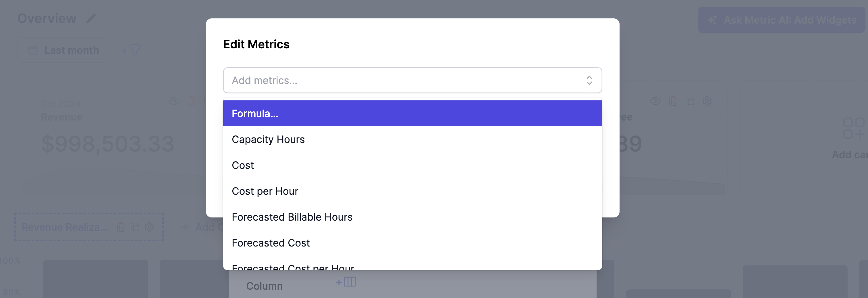Toggle the eye icon on right card
The height and width of the screenshot is (298, 868).
pos(655,101)
